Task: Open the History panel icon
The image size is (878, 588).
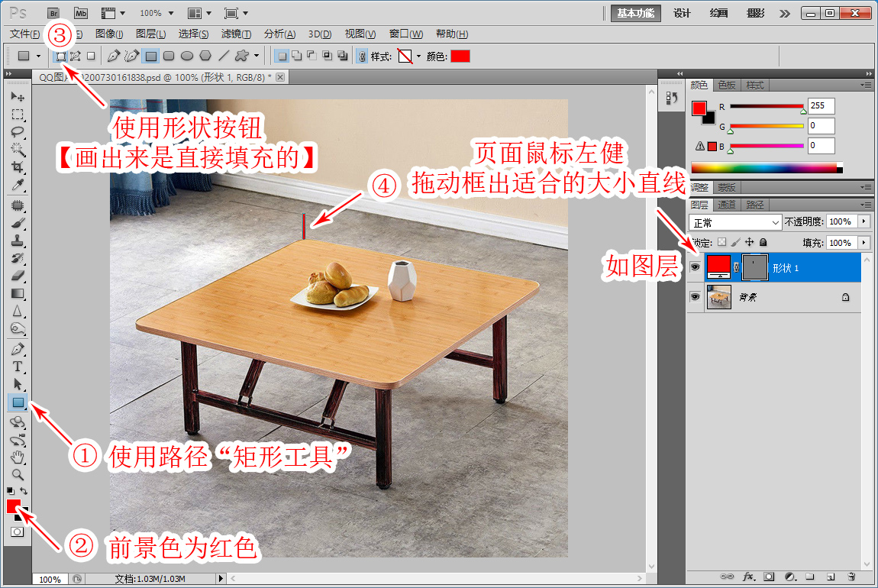Action: (672, 98)
